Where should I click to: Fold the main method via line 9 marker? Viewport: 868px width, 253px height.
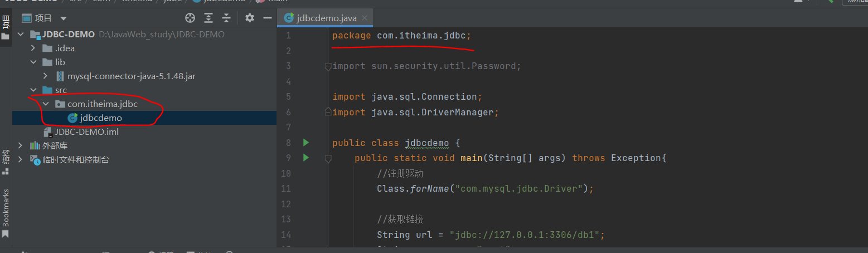coord(328,158)
